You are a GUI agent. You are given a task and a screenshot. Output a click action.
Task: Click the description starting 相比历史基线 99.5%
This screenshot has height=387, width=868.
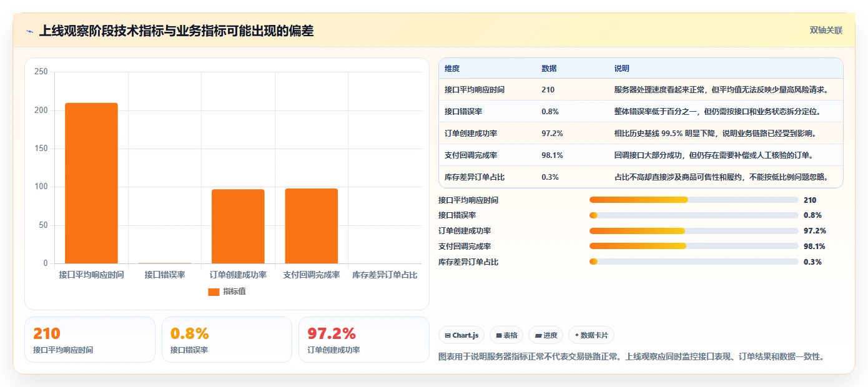[716, 134]
